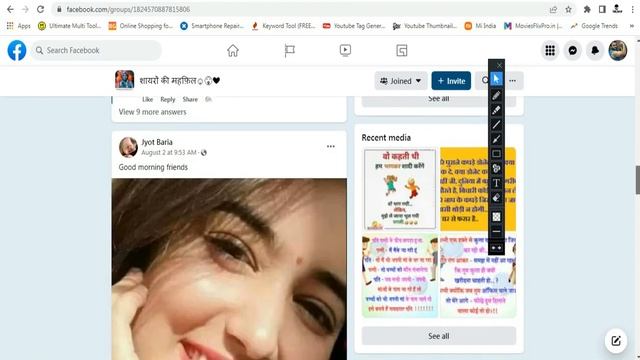Open the group name header link
640x360 pixels.
180,80
